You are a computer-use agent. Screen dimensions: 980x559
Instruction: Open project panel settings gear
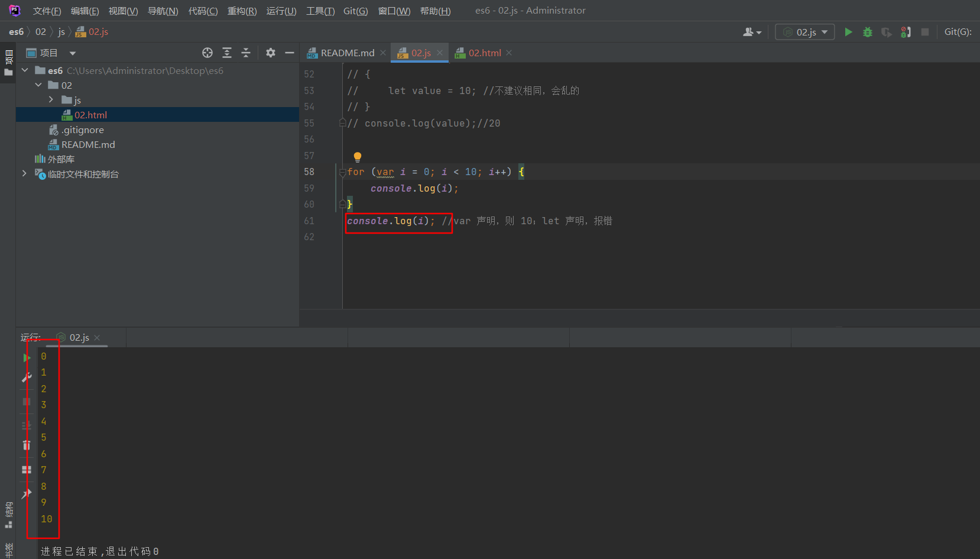pos(271,53)
